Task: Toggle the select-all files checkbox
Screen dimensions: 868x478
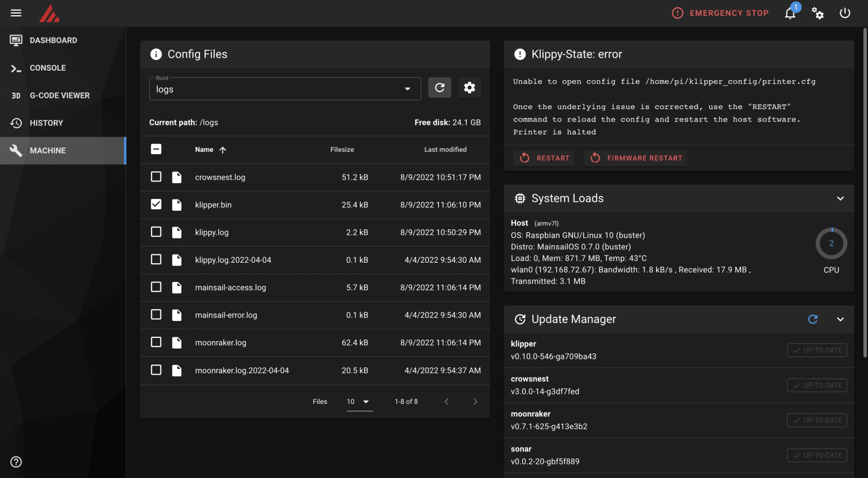Action: (157, 149)
